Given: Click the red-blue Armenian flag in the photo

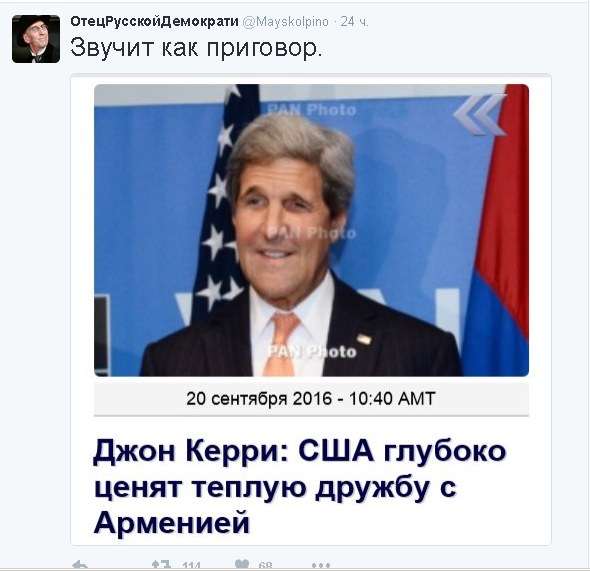Looking at the screenshot, I should pyautogui.click(x=500, y=230).
